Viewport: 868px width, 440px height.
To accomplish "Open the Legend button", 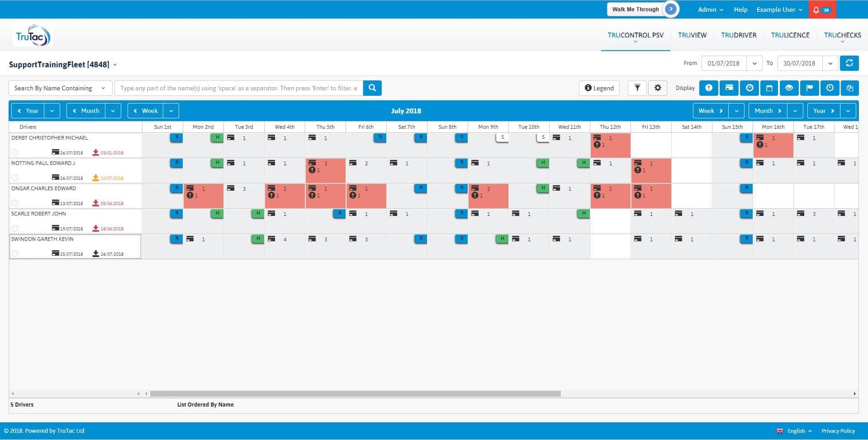I will click(599, 88).
